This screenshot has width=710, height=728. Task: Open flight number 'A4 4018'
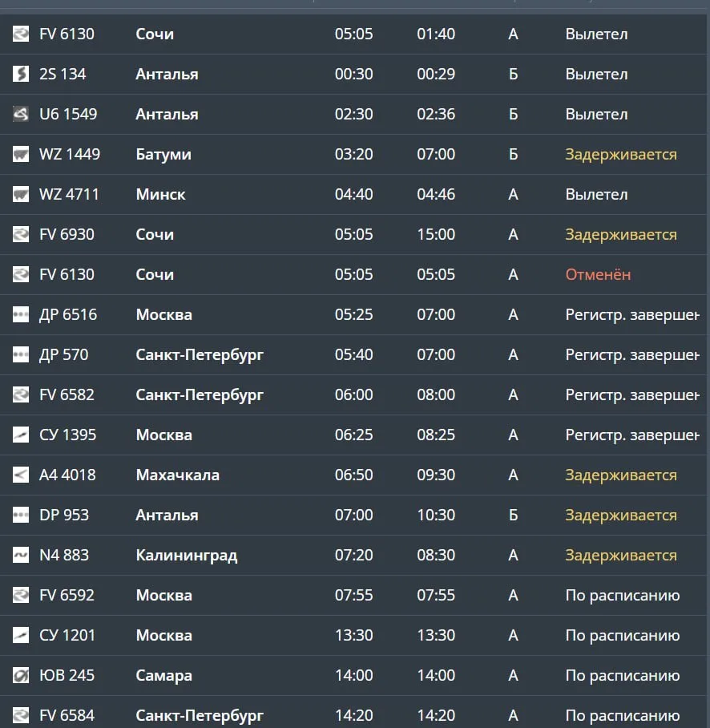tap(68, 475)
